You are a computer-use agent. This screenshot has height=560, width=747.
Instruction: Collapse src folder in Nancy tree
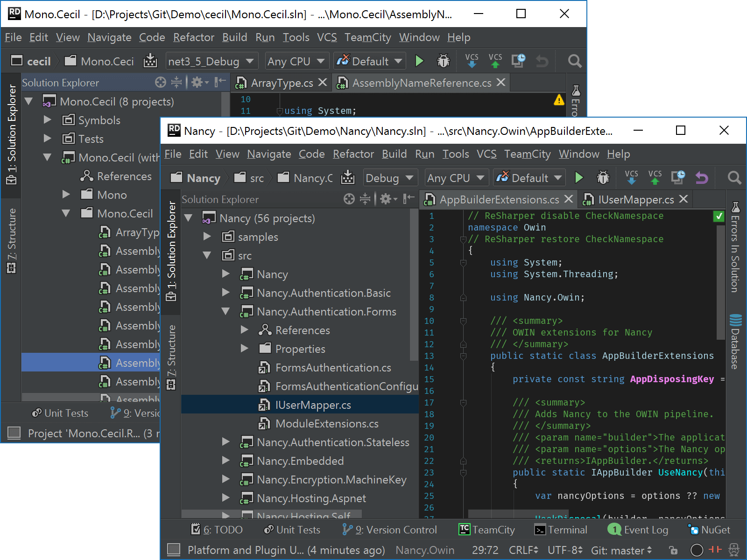pyautogui.click(x=207, y=255)
